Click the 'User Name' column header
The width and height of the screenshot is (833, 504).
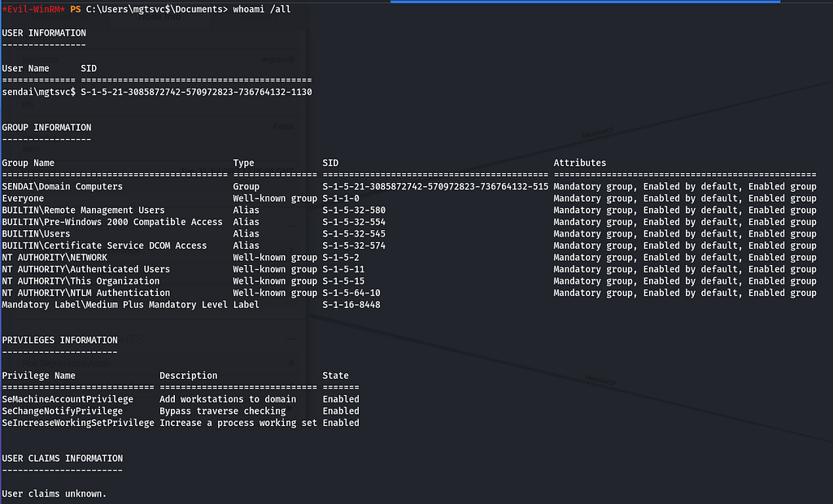pyautogui.click(x=25, y=68)
